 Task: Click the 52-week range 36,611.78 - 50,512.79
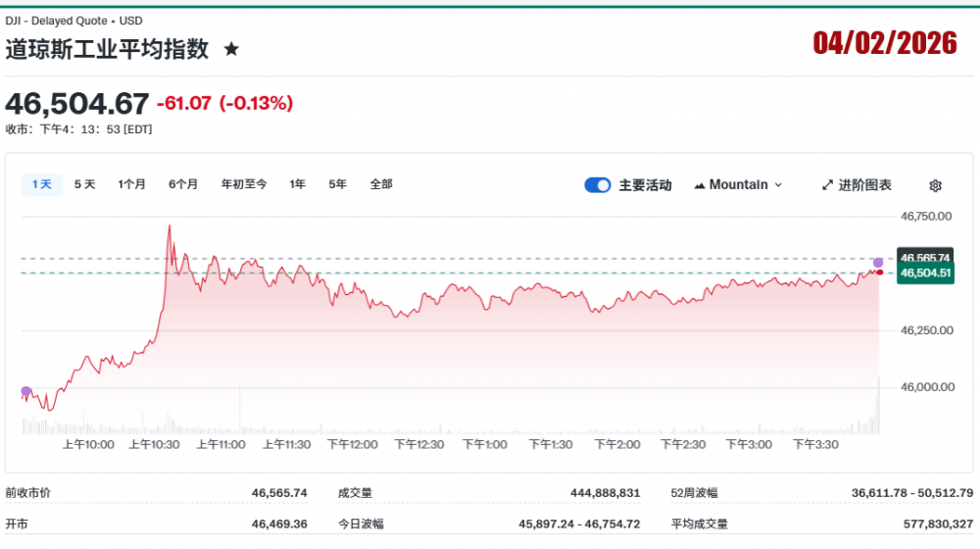coord(911,493)
